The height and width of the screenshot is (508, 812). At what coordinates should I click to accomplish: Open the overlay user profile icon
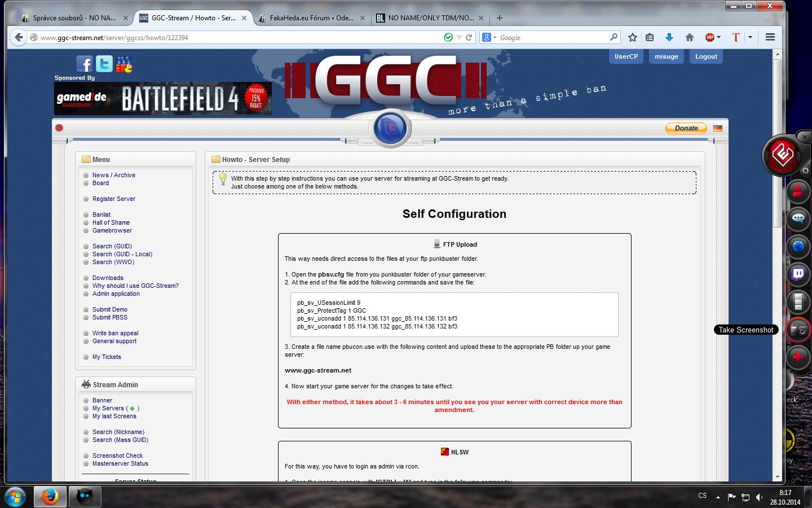tap(798, 192)
